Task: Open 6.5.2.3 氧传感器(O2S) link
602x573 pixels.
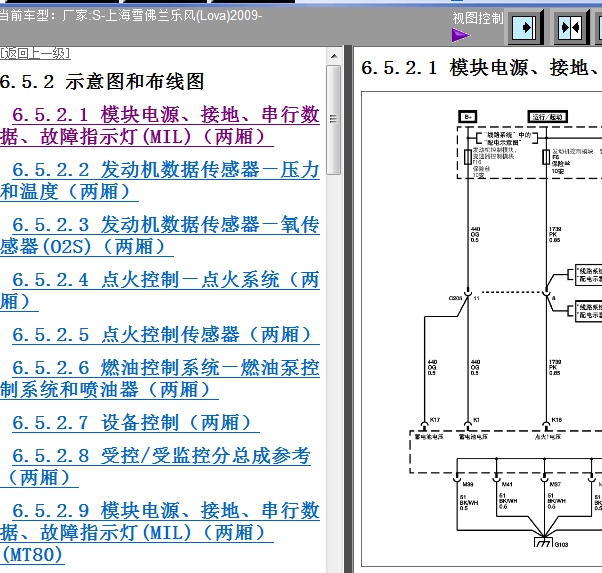Action: coord(160,235)
